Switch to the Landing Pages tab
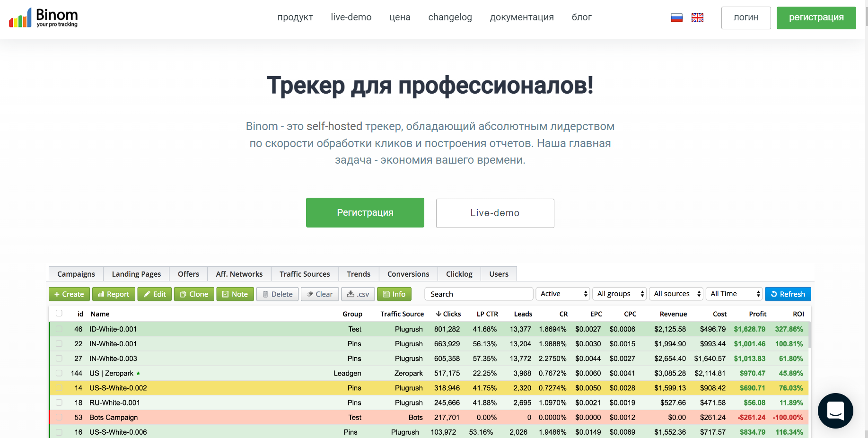 [x=136, y=274]
